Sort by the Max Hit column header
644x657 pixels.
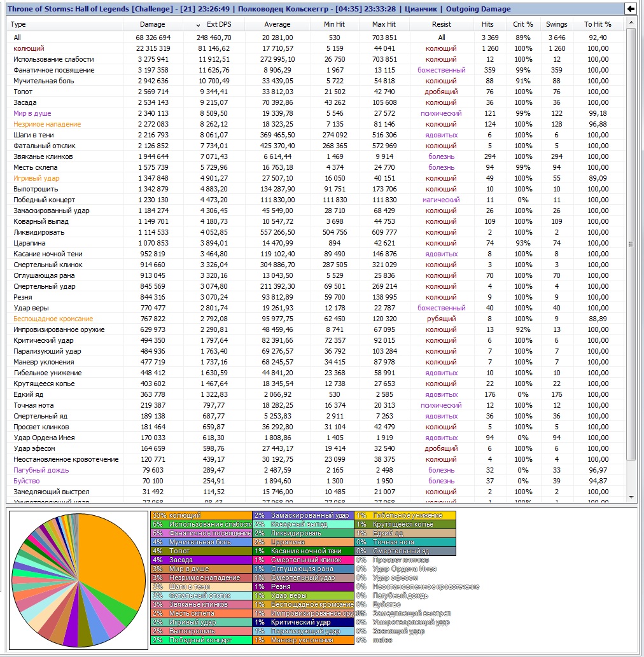[x=384, y=24]
